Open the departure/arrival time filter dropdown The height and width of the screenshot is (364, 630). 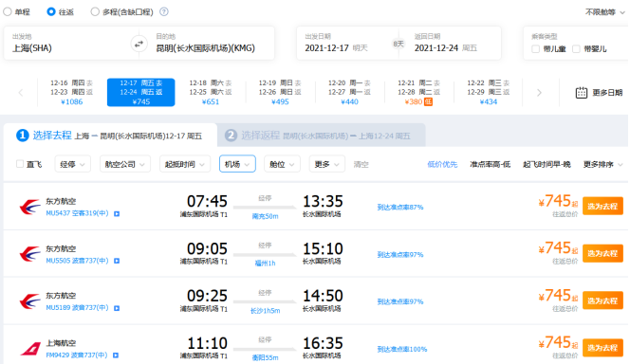pyautogui.click(x=185, y=164)
